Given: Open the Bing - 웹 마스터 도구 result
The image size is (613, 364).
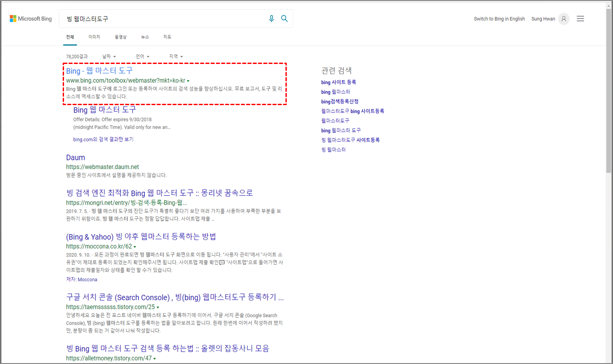Looking at the screenshot, I should 99,71.
